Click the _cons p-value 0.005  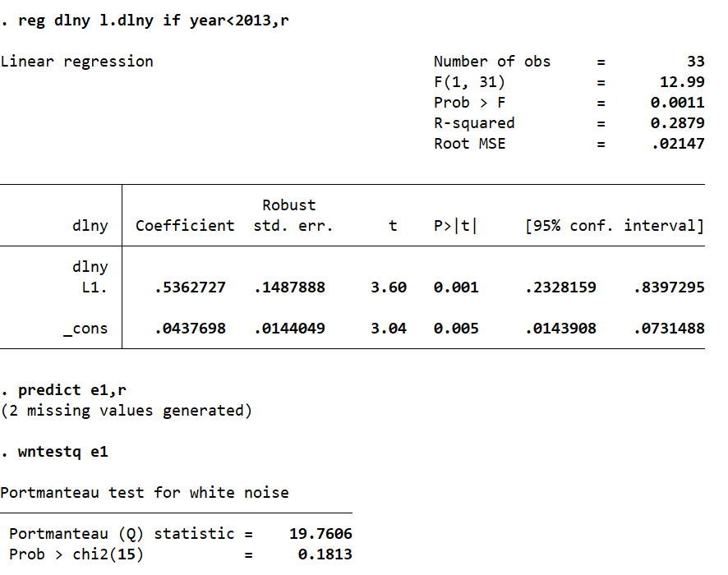click(456, 329)
